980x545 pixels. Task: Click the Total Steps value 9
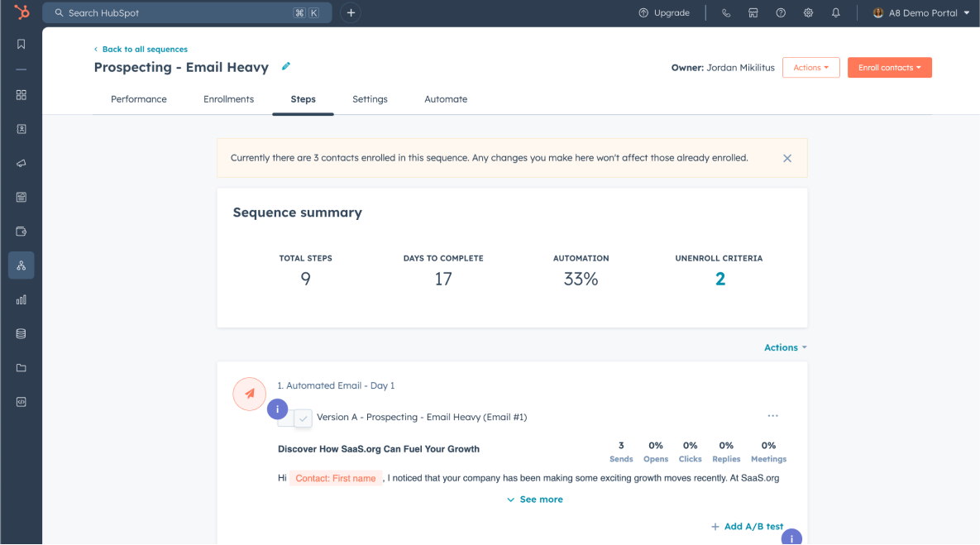click(x=306, y=279)
